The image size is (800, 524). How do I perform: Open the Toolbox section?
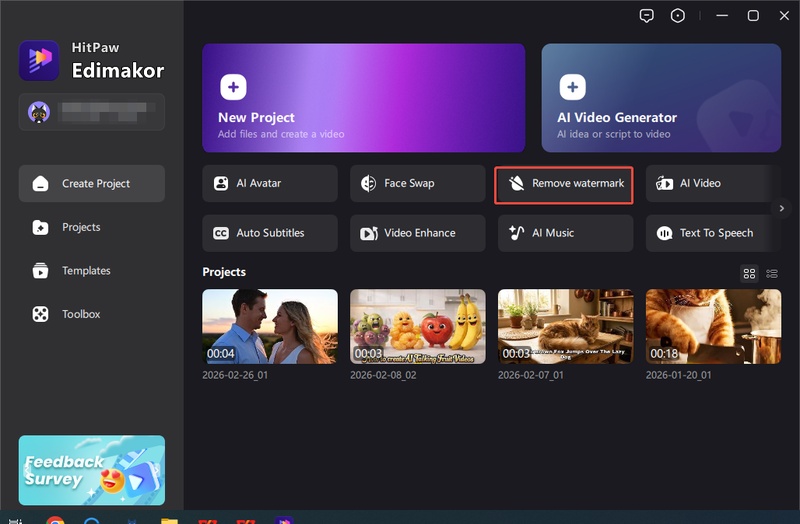(x=80, y=314)
